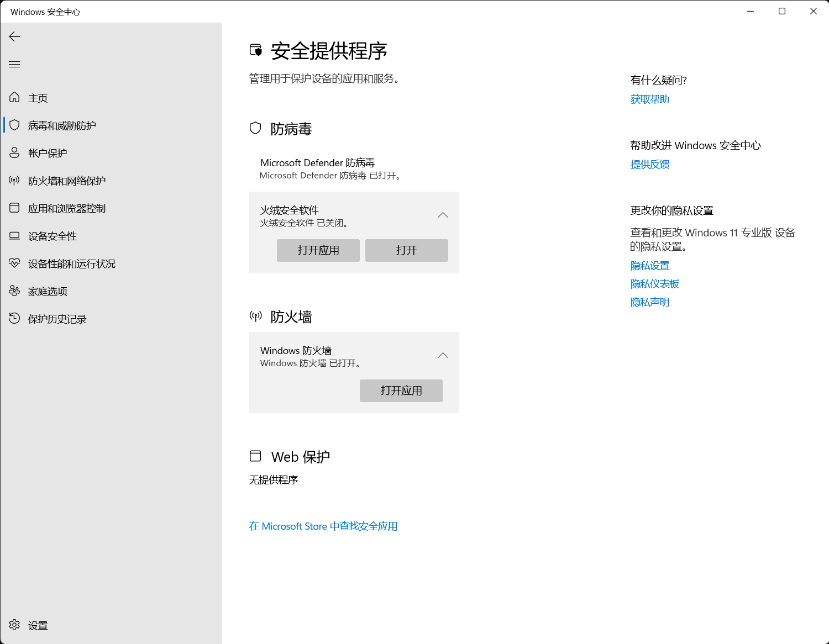Close the Windows 安全中心 window
The image size is (829, 644).
point(814,11)
